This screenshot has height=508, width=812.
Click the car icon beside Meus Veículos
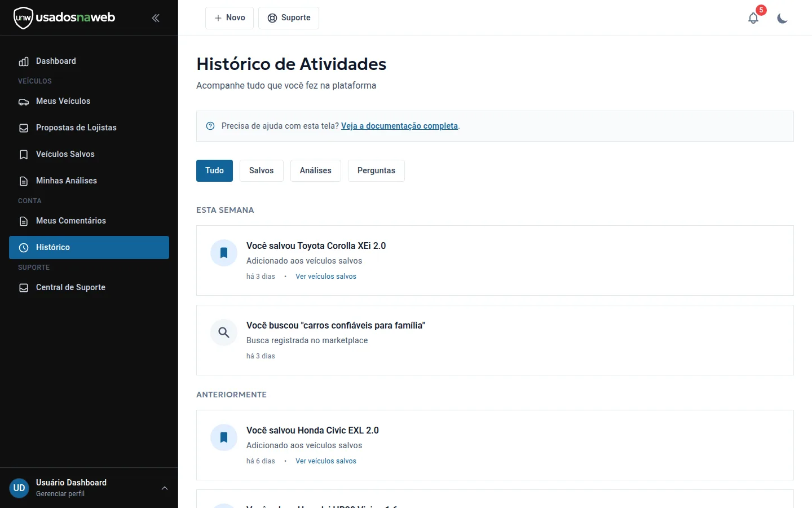coord(24,102)
